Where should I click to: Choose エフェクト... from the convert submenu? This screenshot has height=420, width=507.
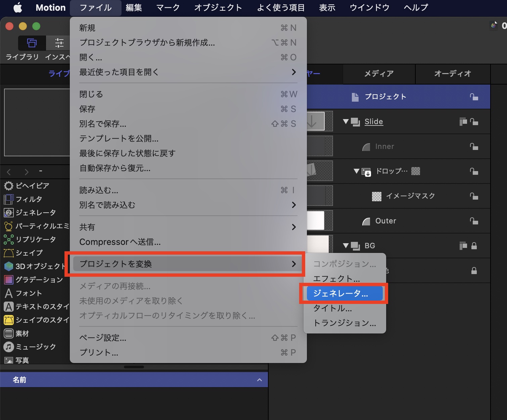(x=344, y=279)
